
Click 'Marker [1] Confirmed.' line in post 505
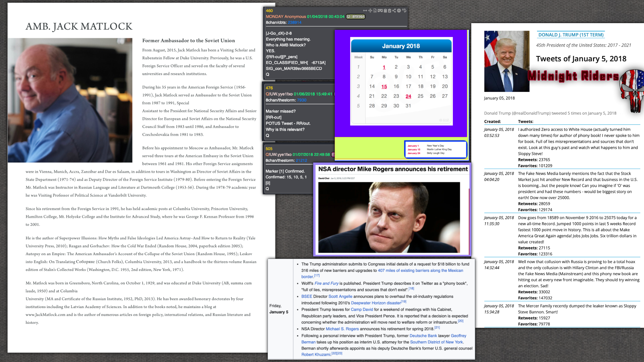pyautogui.click(x=285, y=171)
